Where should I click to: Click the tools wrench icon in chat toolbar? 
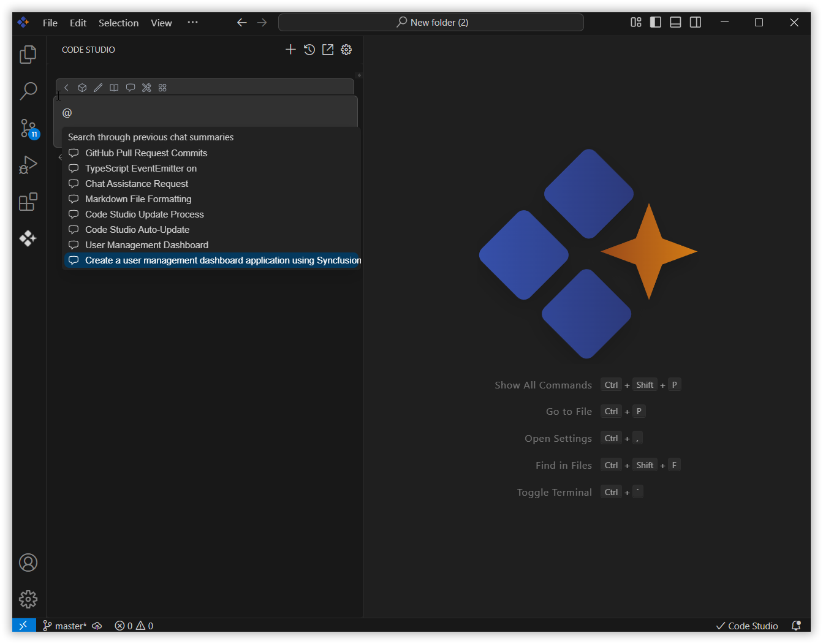pos(146,88)
